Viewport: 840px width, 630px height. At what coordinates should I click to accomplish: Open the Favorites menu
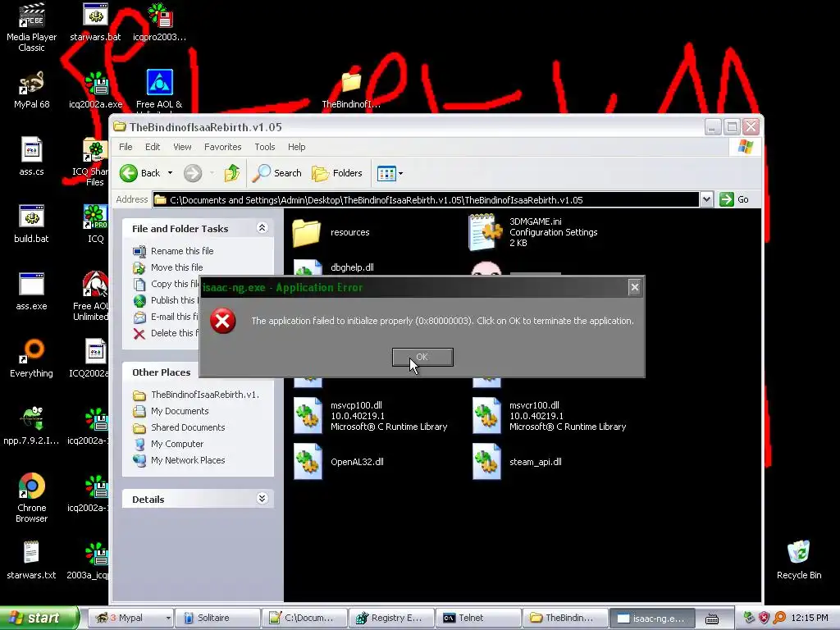(x=223, y=147)
